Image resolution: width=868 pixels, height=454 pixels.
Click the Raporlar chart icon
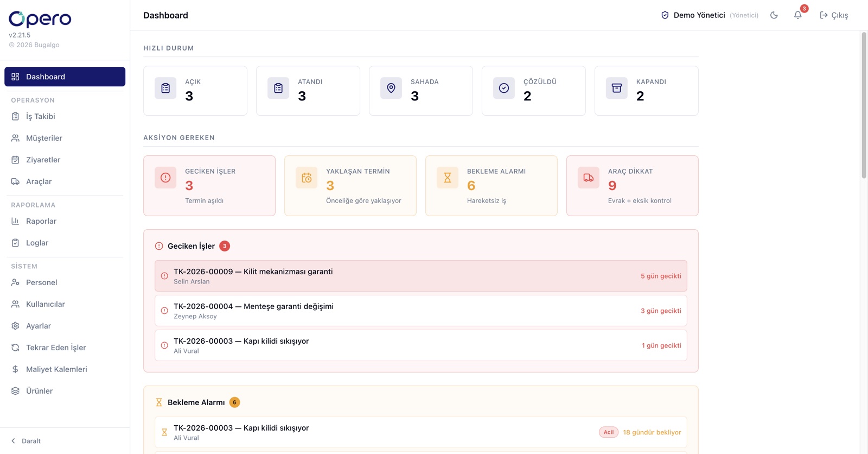pos(15,221)
